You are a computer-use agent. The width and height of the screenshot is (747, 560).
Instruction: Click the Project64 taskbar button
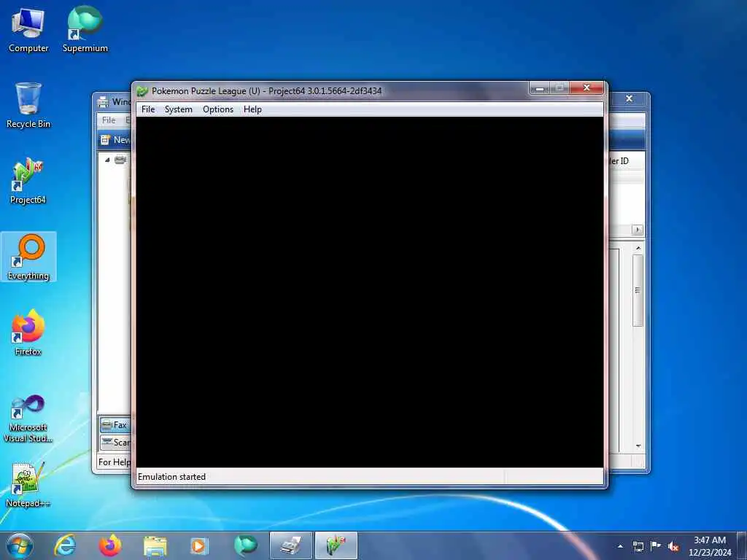pyautogui.click(x=336, y=545)
